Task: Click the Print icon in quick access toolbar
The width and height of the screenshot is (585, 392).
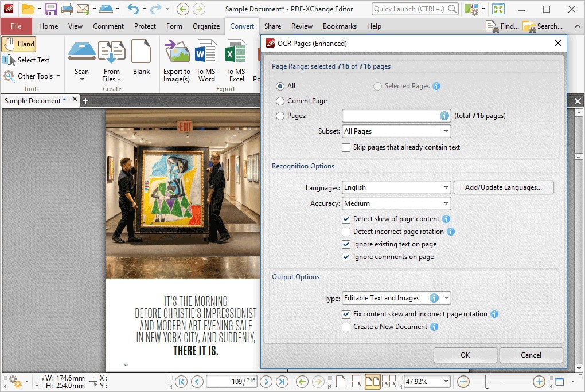Action: point(67,9)
